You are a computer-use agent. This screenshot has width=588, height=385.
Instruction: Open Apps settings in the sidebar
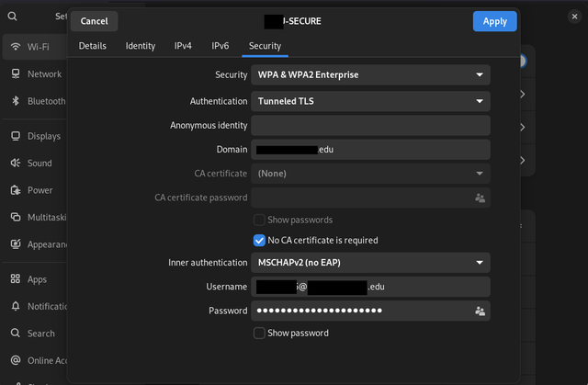[x=35, y=279]
